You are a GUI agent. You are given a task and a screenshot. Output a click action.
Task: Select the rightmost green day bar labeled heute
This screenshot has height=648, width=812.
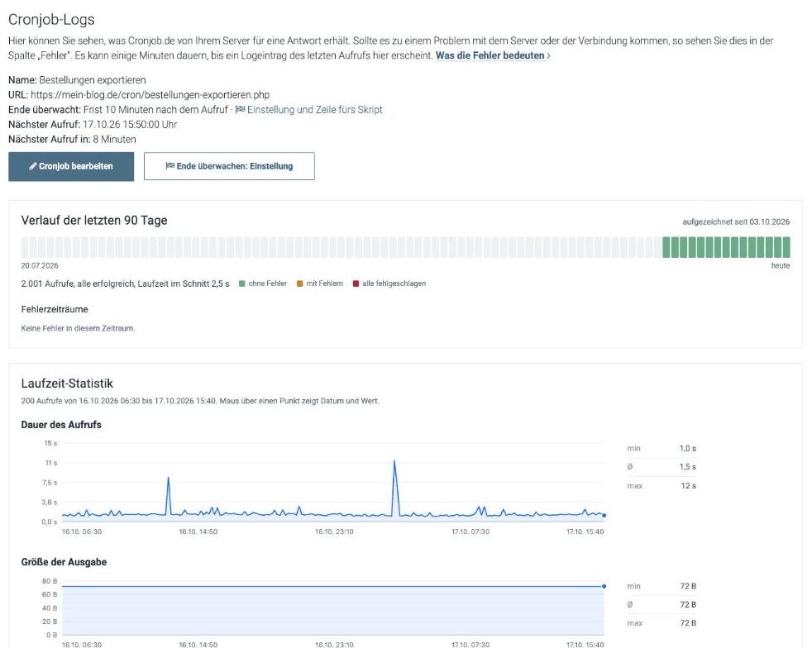[786, 247]
